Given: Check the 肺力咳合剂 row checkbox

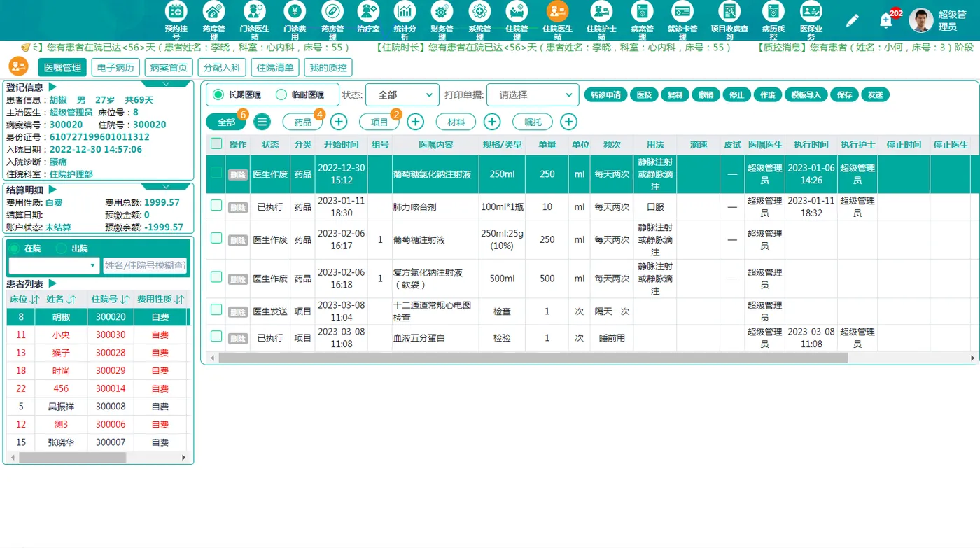Looking at the screenshot, I should tap(216, 205).
